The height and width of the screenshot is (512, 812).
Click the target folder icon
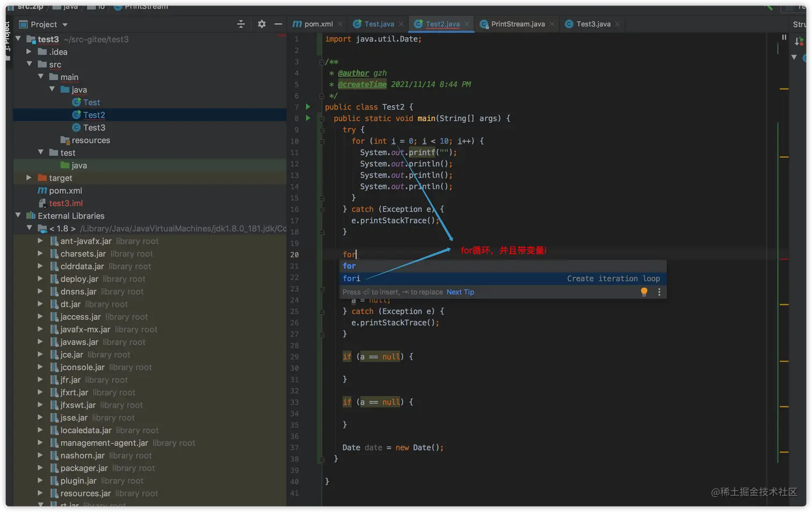tap(42, 178)
